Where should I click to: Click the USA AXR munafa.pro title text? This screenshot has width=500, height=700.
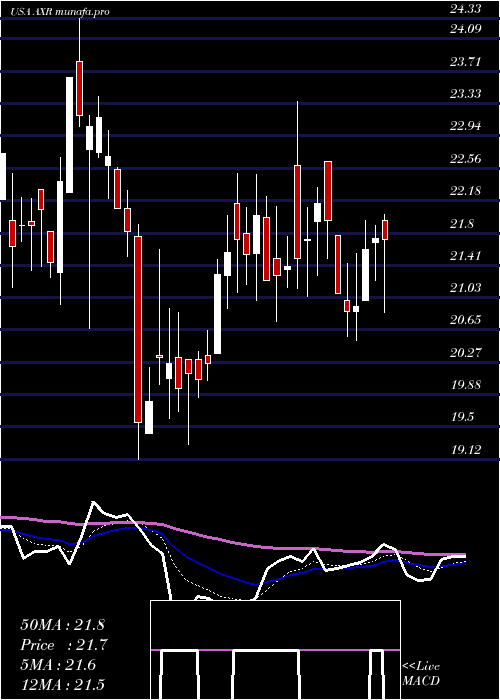point(60,12)
